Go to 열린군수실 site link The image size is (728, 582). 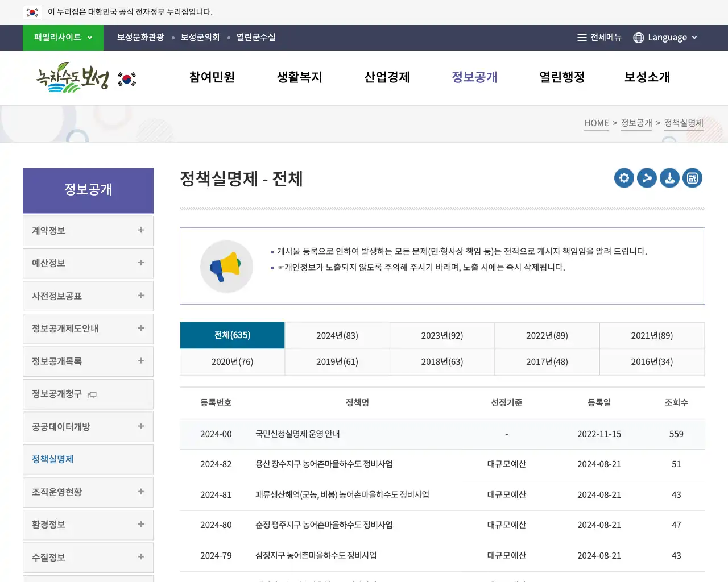point(256,38)
